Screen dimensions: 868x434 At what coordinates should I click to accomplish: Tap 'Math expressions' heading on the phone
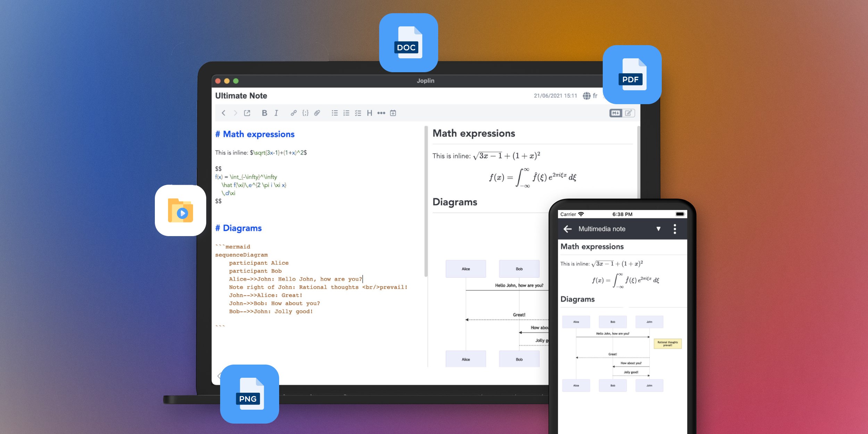(x=592, y=247)
